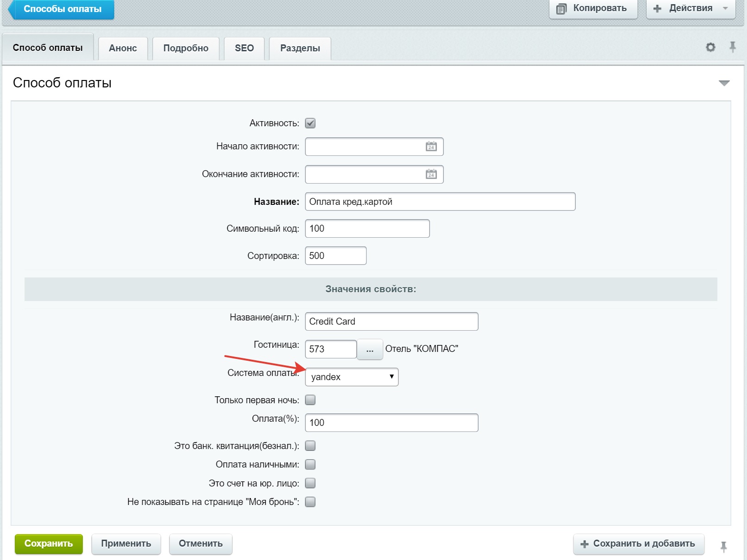Viewport: 747px width, 560px height.
Task: Click the Отель "КОМПАС" text
Action: coord(422,349)
